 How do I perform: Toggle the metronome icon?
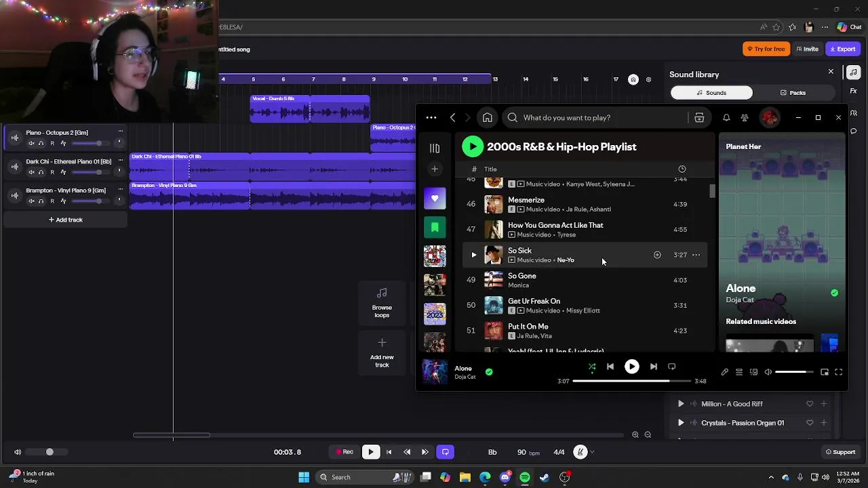580,452
